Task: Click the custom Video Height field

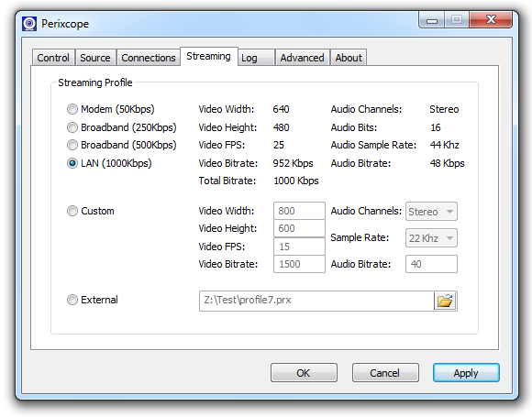Action: click(299, 228)
